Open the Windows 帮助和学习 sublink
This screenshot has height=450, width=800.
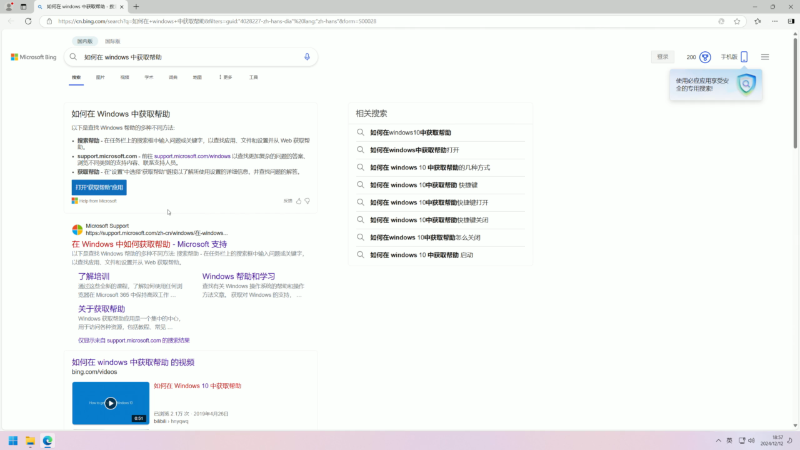point(238,276)
